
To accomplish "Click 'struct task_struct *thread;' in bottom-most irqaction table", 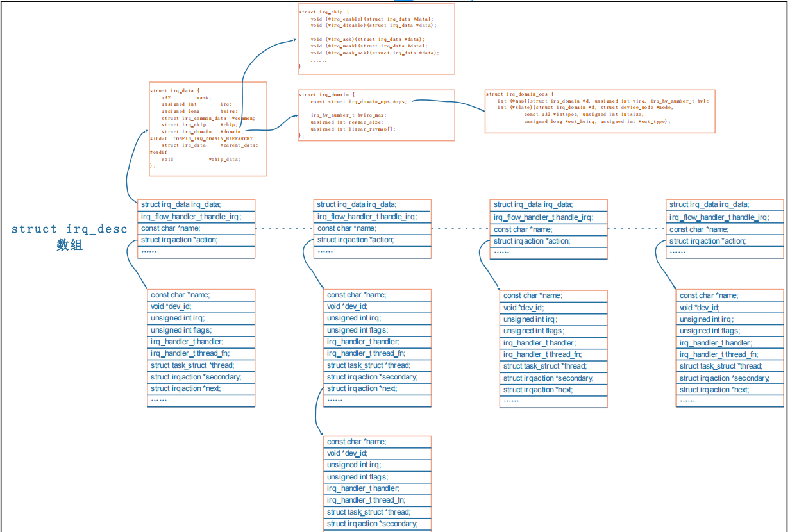I will coord(378,512).
